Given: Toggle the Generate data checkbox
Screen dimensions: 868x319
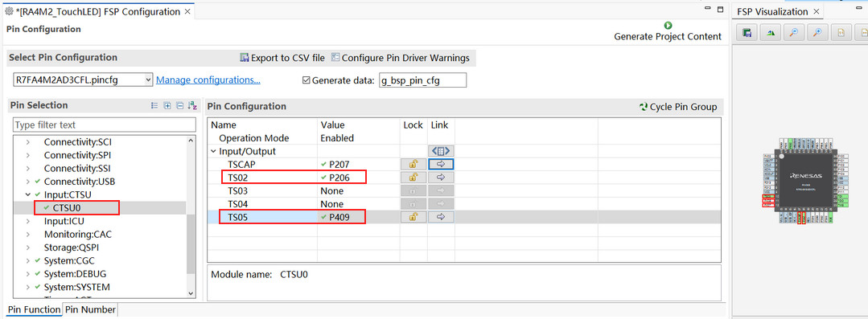Looking at the screenshot, I should point(306,80).
